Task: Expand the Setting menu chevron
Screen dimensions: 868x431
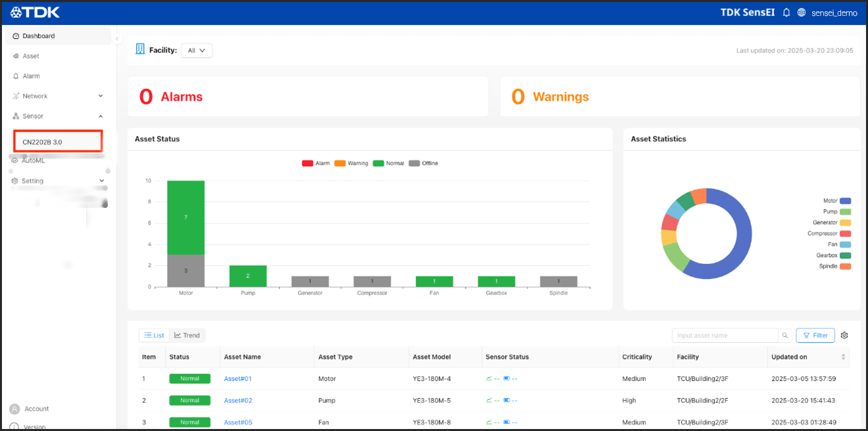Action: tap(101, 180)
